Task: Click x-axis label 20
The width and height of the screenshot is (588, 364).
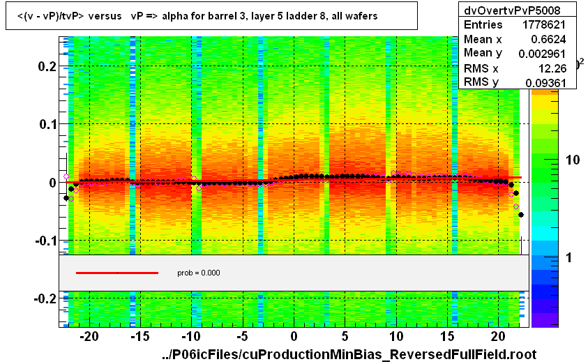Action: [x=499, y=336]
